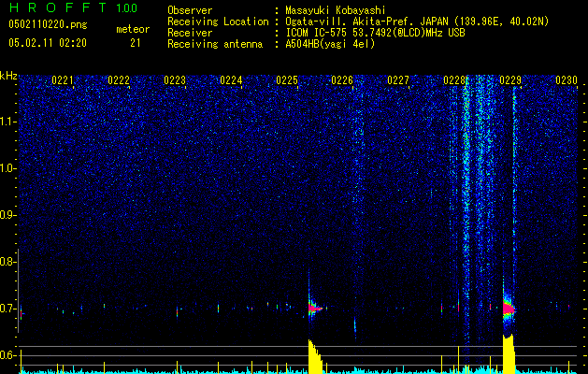The width and height of the screenshot is (588, 374).
Task: Click the Receiving antenna field label
Action: [x=215, y=44]
